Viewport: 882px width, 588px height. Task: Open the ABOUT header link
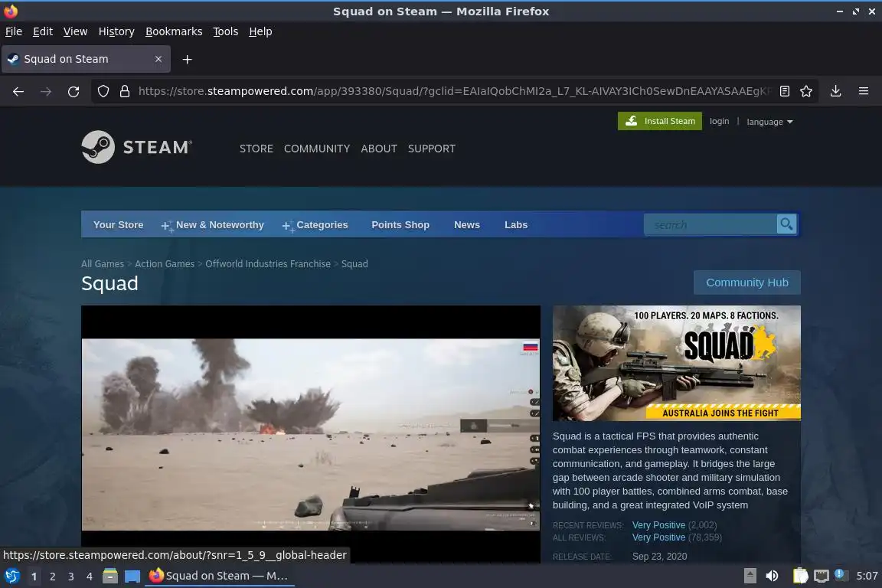pos(378,149)
